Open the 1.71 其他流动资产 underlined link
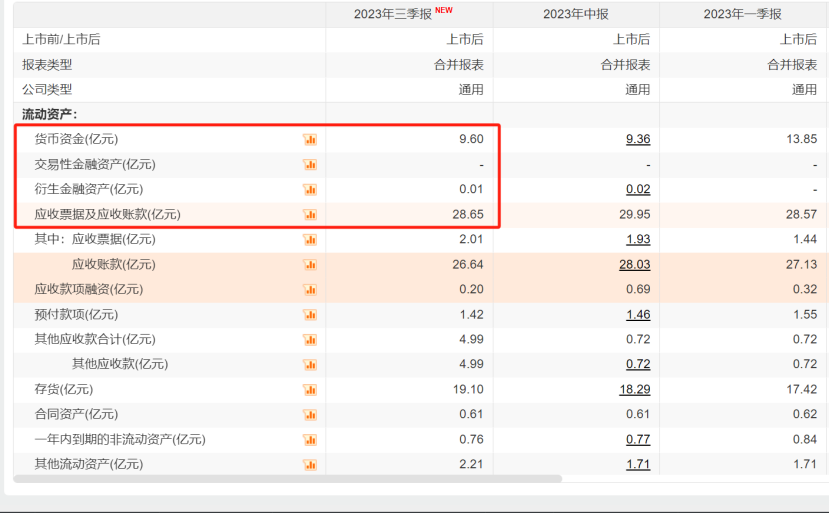 pyautogui.click(x=638, y=465)
